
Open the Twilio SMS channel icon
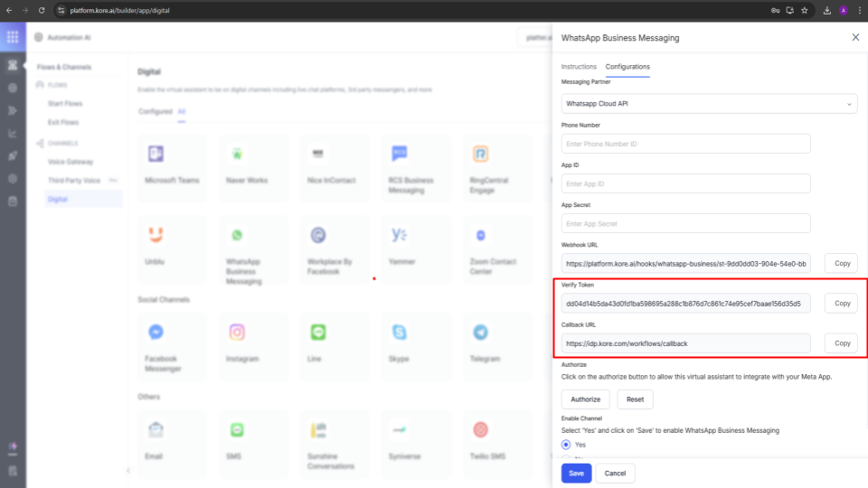480,430
